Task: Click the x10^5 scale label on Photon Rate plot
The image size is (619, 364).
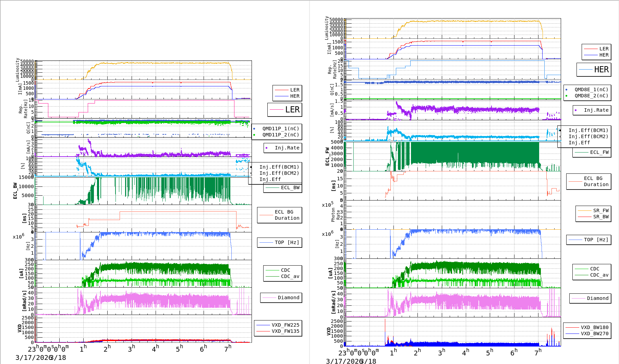Action: tap(327, 205)
